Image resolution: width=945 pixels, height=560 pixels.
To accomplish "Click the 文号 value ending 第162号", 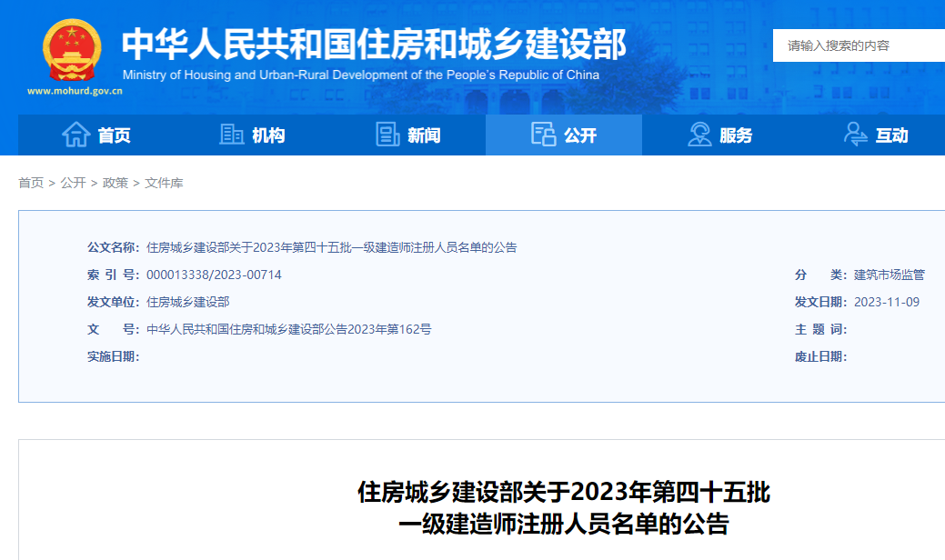I will (288, 329).
